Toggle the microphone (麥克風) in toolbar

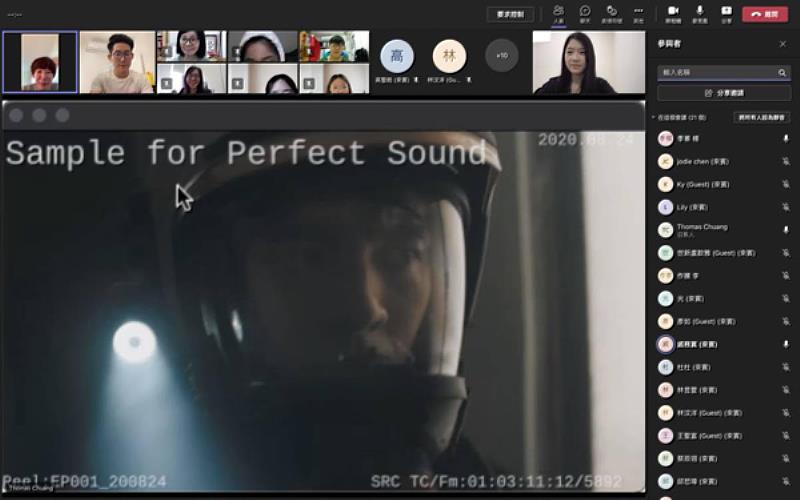(x=700, y=13)
